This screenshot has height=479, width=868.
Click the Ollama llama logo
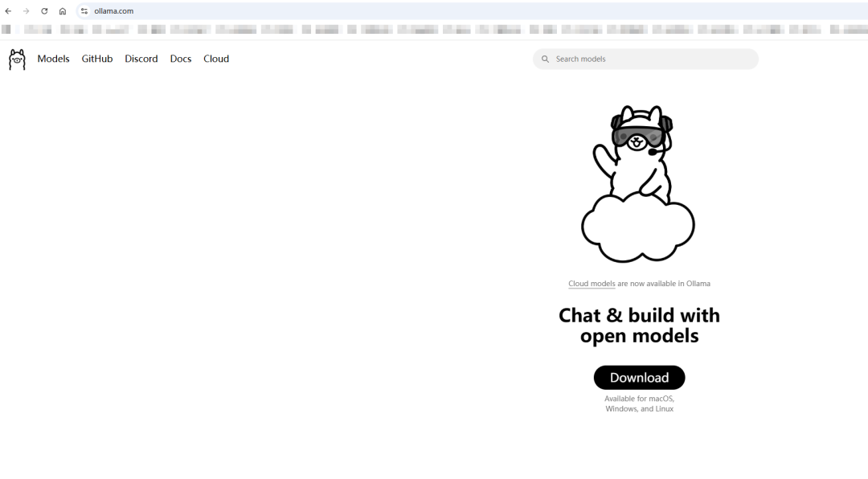coord(17,59)
